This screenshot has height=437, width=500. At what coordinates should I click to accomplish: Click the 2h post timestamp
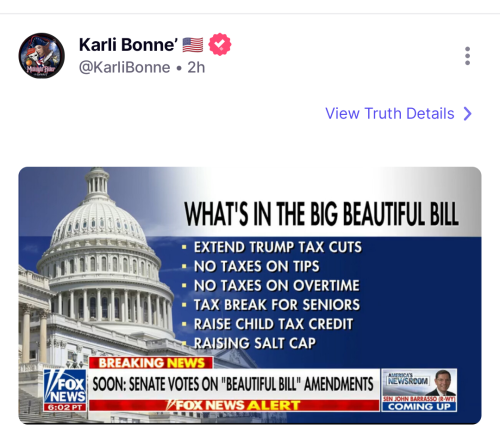196,67
